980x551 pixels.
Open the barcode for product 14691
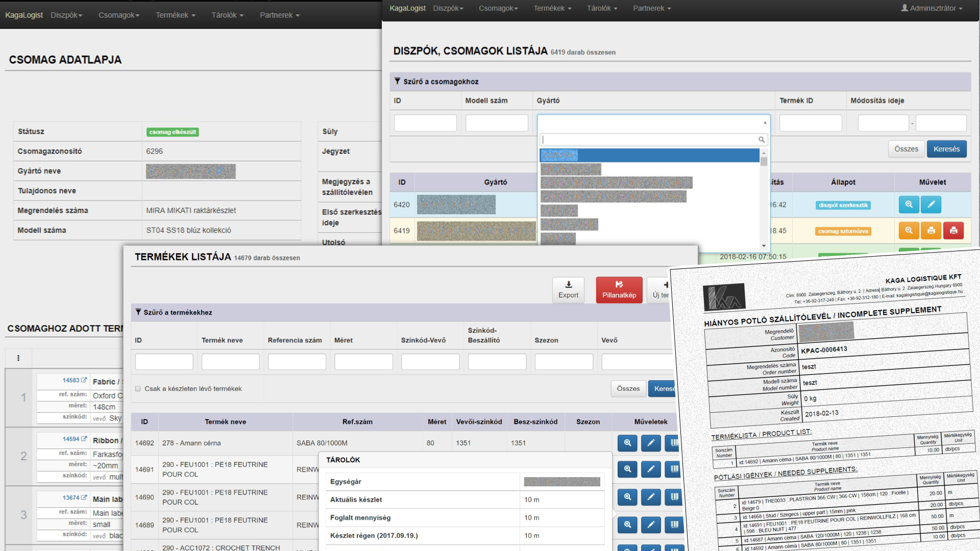pos(673,469)
